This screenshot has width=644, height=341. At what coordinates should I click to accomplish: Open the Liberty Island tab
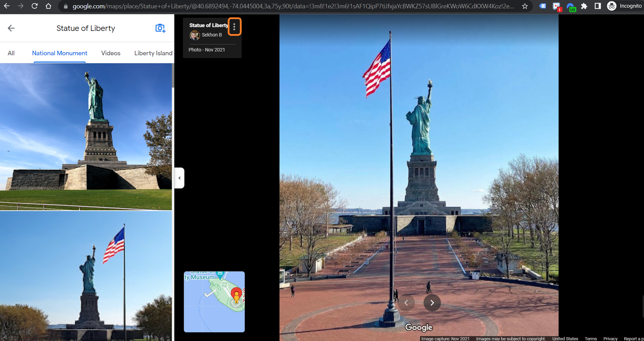(x=153, y=53)
